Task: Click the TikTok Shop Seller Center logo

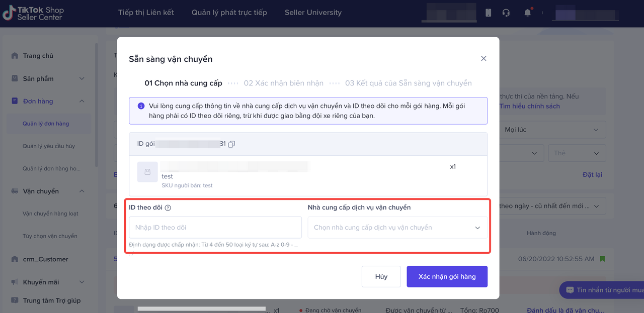Action: [x=33, y=13]
